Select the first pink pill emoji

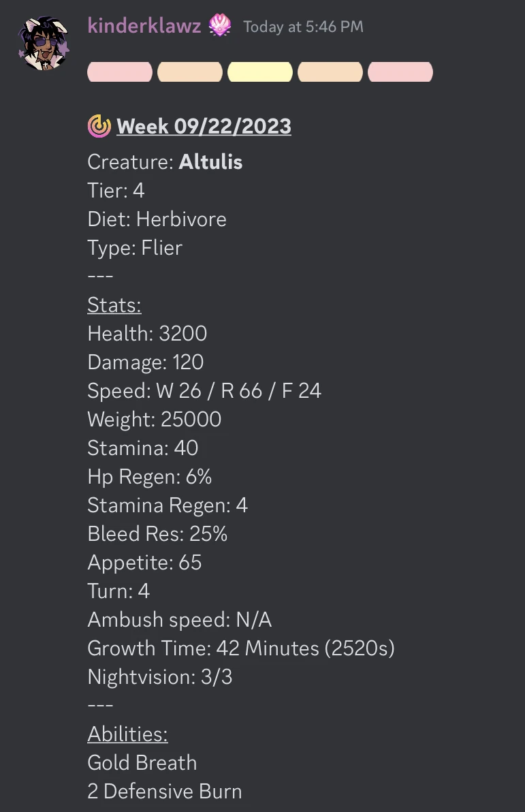pyautogui.click(x=119, y=72)
